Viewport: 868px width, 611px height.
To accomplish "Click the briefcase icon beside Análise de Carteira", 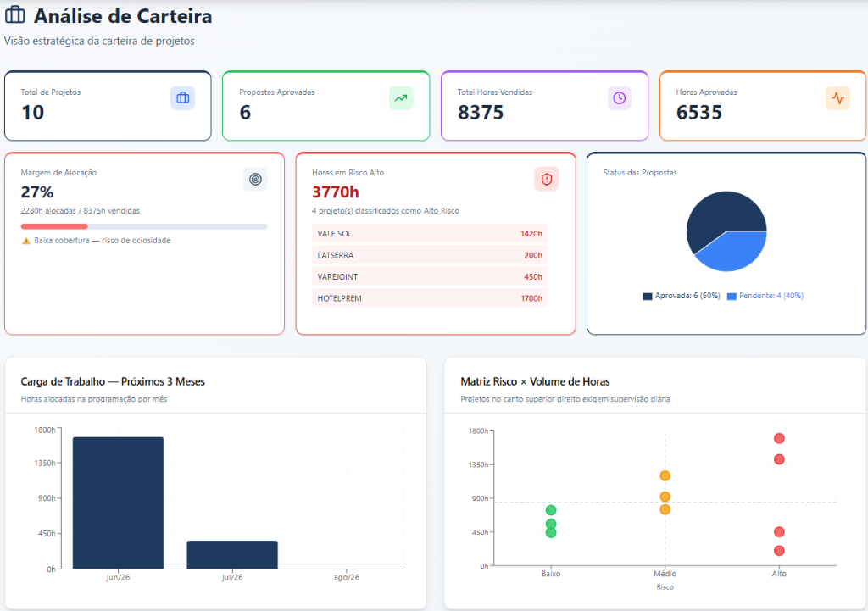I will click(x=15, y=15).
